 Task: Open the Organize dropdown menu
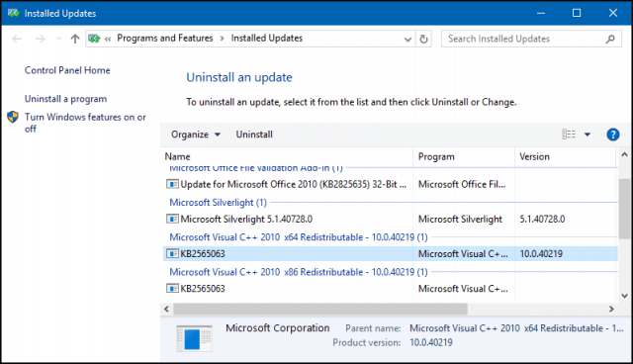[x=196, y=135]
